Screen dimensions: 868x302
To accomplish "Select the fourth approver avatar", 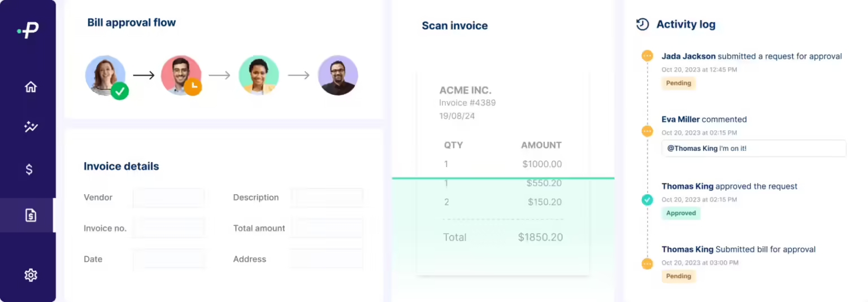I will point(337,75).
